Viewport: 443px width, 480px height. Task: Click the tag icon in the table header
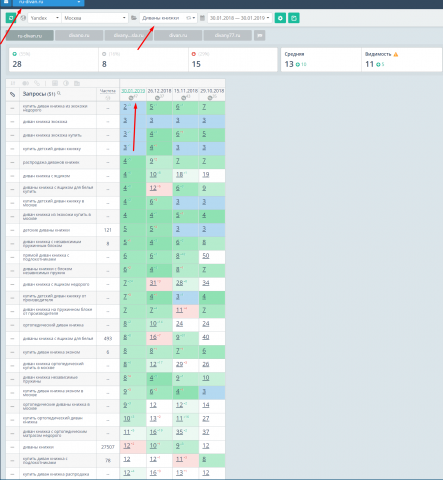point(12,95)
